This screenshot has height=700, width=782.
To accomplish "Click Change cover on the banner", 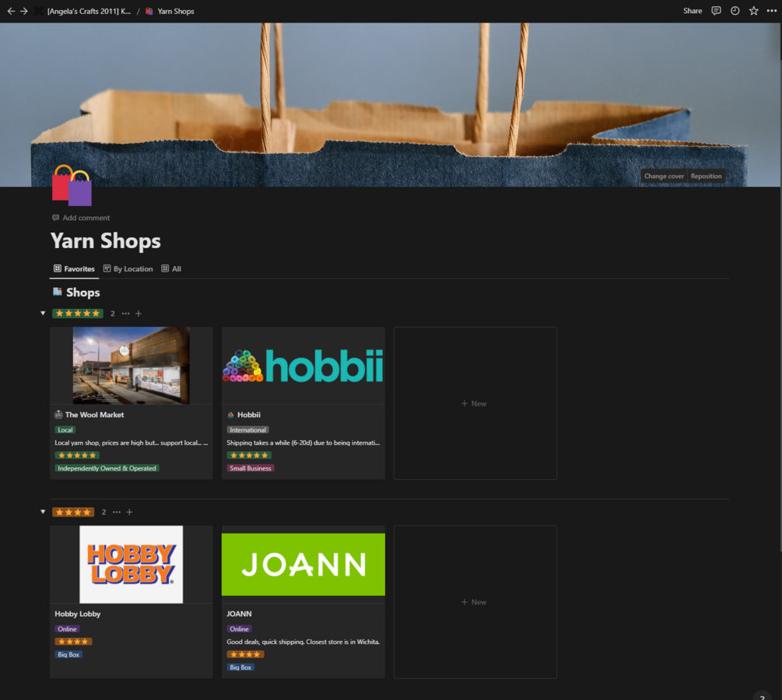I will (x=664, y=176).
